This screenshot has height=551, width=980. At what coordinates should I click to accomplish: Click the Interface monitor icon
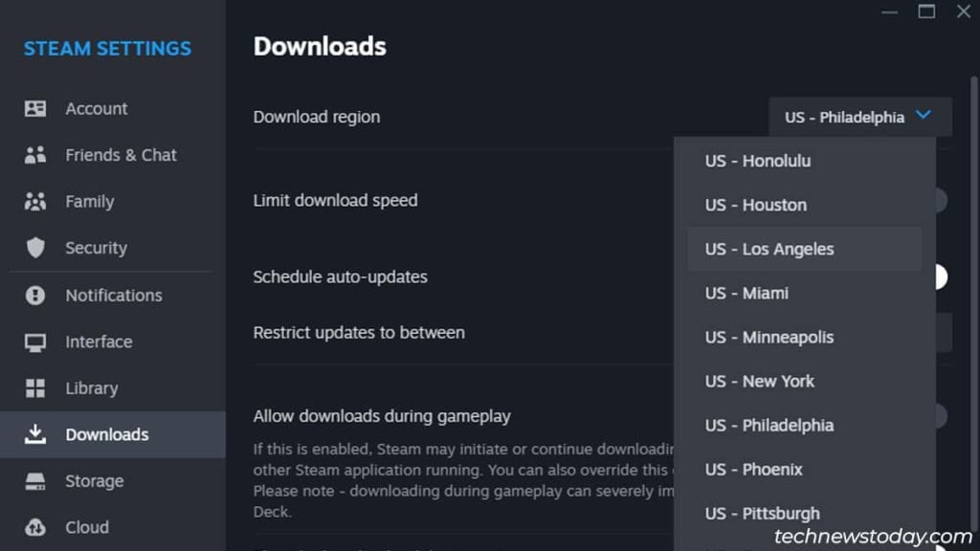tap(35, 342)
